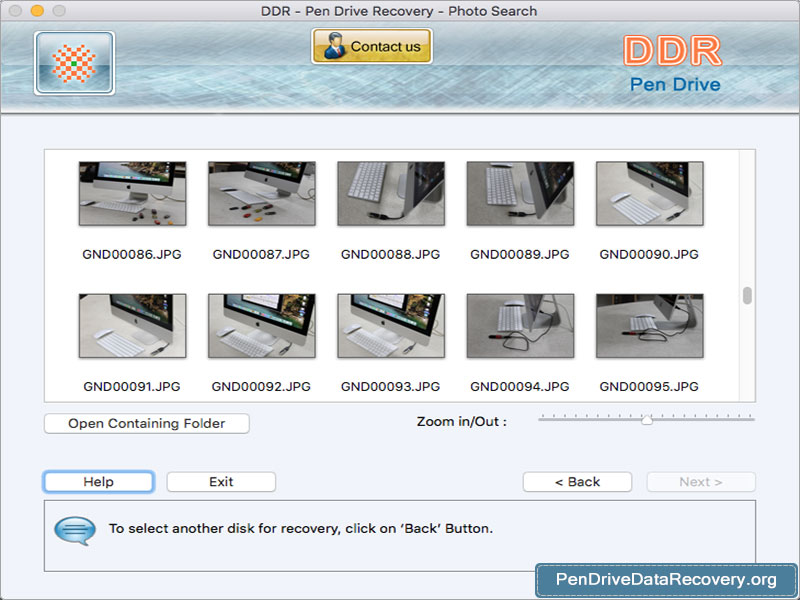Click the file name GND00093.JPG
Image resolution: width=800 pixels, height=600 pixels.
pyautogui.click(x=390, y=386)
